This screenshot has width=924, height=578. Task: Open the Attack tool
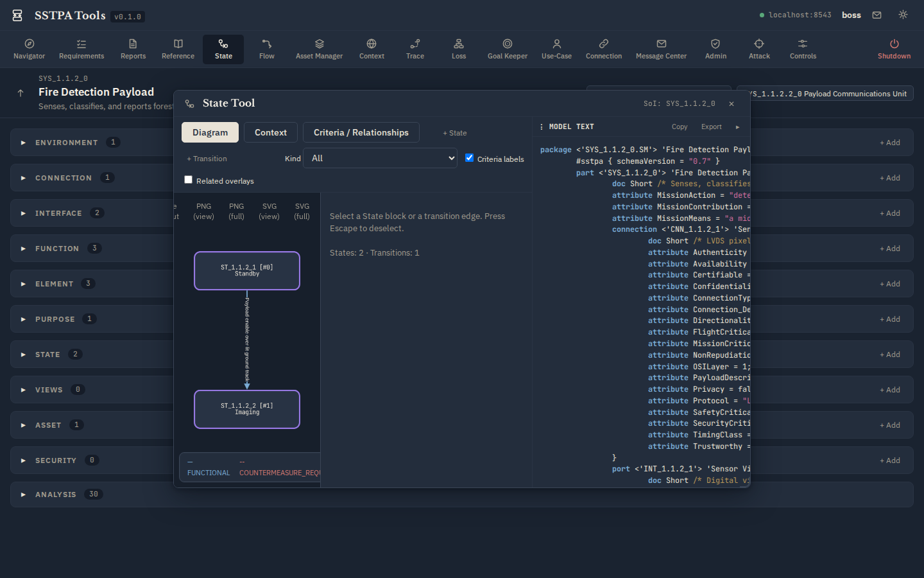(x=759, y=49)
